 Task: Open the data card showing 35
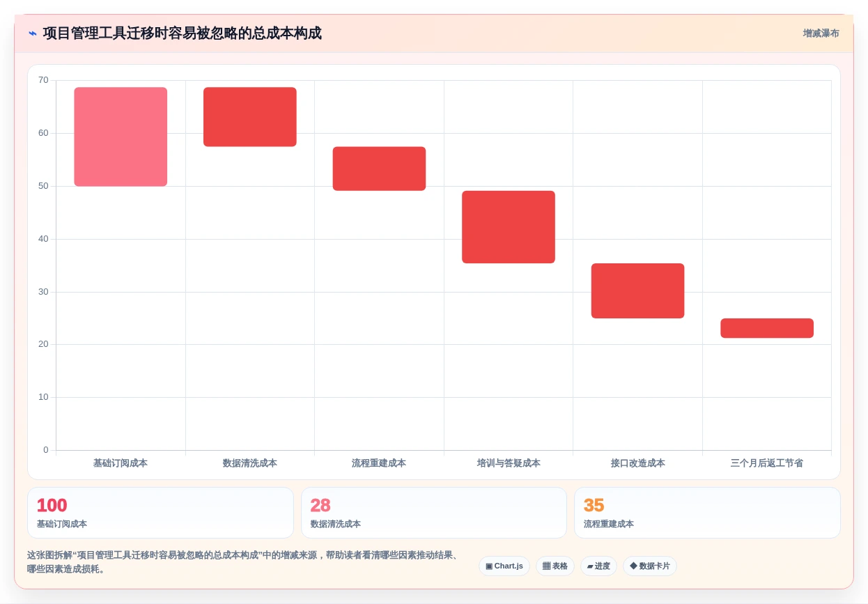pyautogui.click(x=707, y=513)
